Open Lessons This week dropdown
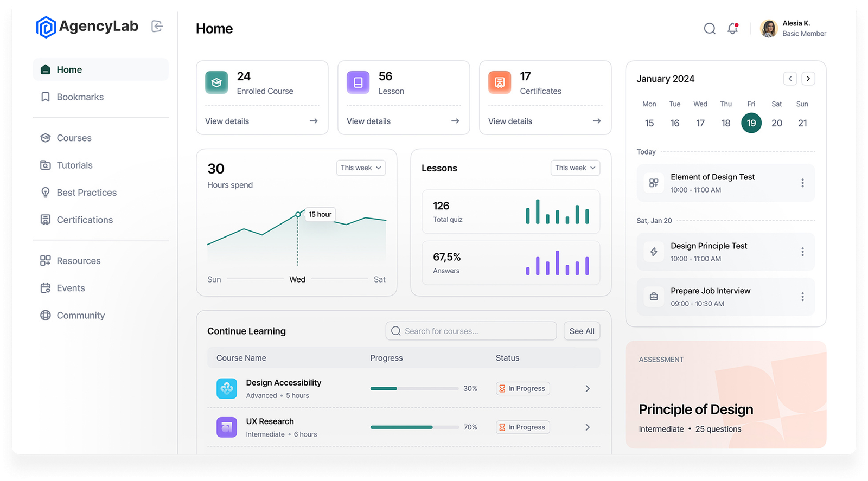 (x=575, y=168)
